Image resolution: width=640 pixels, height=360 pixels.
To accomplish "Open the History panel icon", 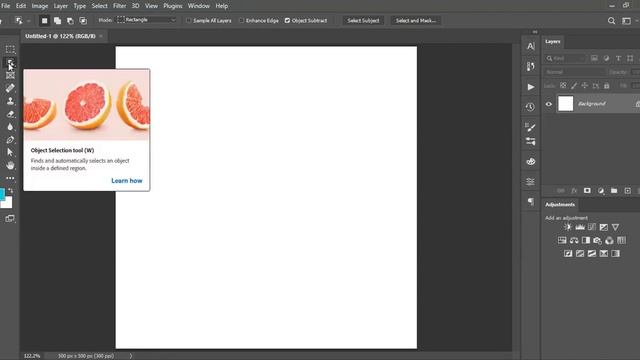I will (x=531, y=107).
